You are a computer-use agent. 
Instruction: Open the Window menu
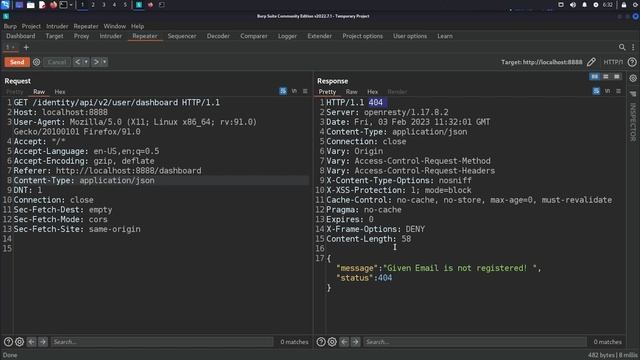point(114,26)
